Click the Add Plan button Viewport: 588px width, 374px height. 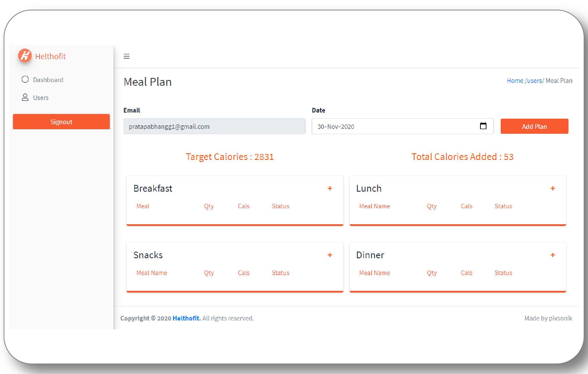(x=534, y=126)
